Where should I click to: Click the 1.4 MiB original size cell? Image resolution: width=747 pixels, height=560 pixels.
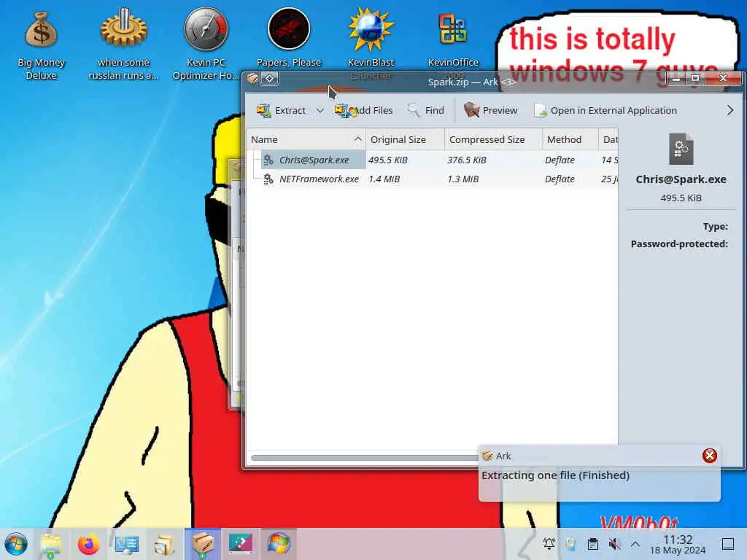click(384, 179)
